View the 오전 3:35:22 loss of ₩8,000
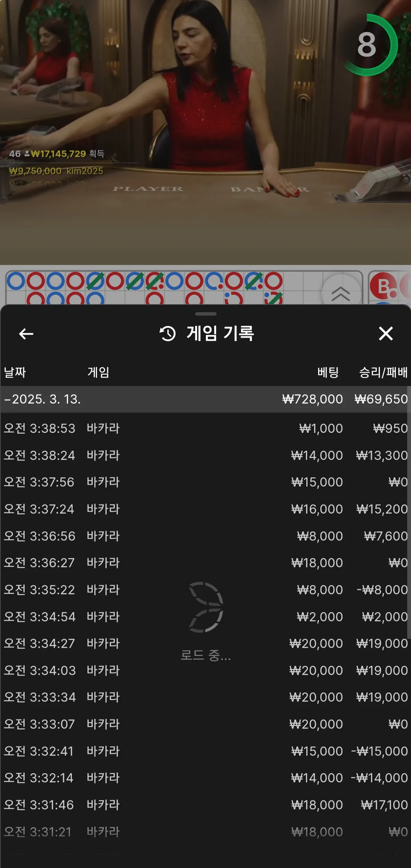The width and height of the screenshot is (411, 868). [205, 590]
